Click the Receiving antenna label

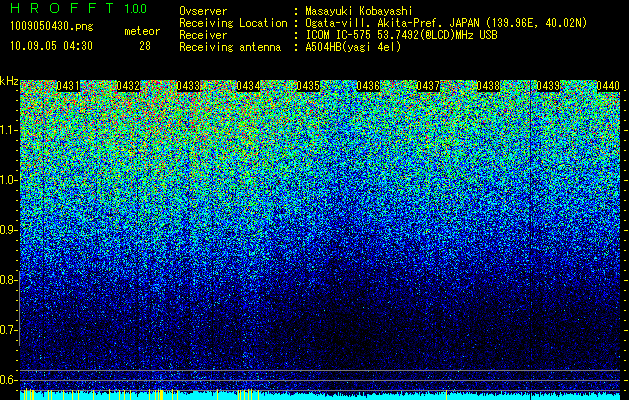click(x=230, y=47)
